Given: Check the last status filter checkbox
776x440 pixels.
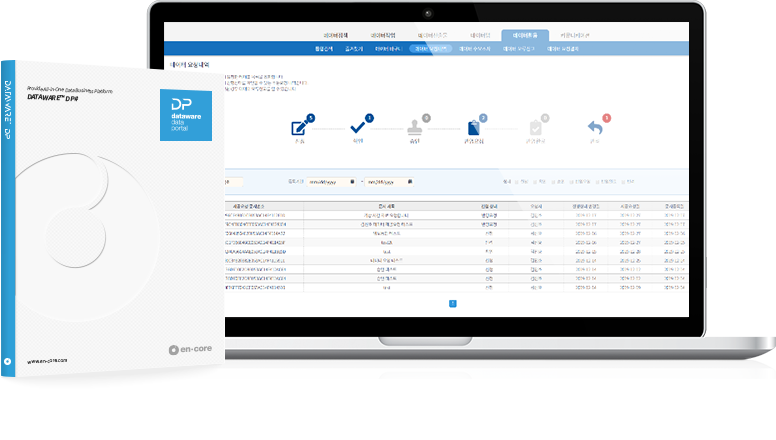Looking at the screenshot, I should 623,182.
